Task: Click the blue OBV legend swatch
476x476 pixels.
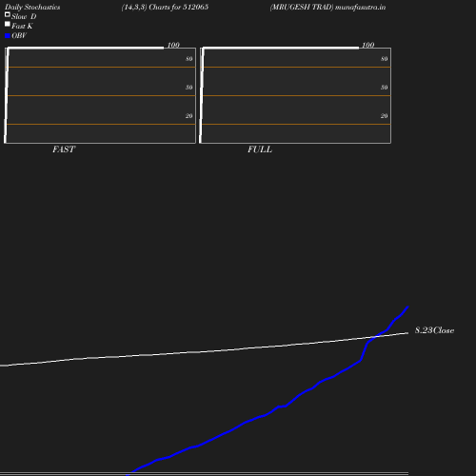Action: coord(8,36)
